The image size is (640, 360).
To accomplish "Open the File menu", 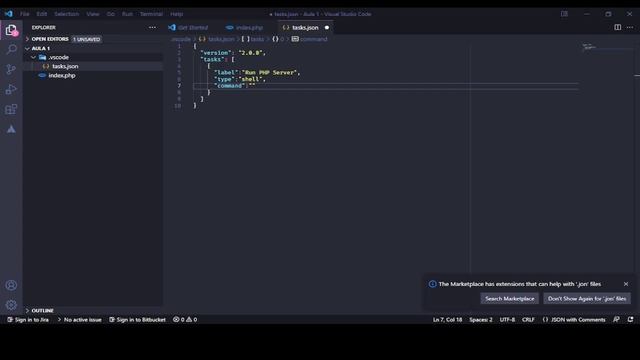I will click(24, 14).
